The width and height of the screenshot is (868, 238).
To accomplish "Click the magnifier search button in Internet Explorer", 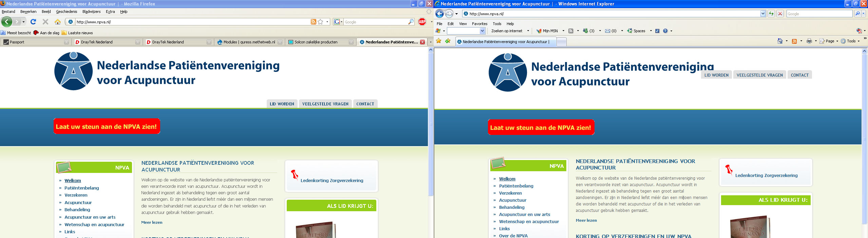I will 857,14.
